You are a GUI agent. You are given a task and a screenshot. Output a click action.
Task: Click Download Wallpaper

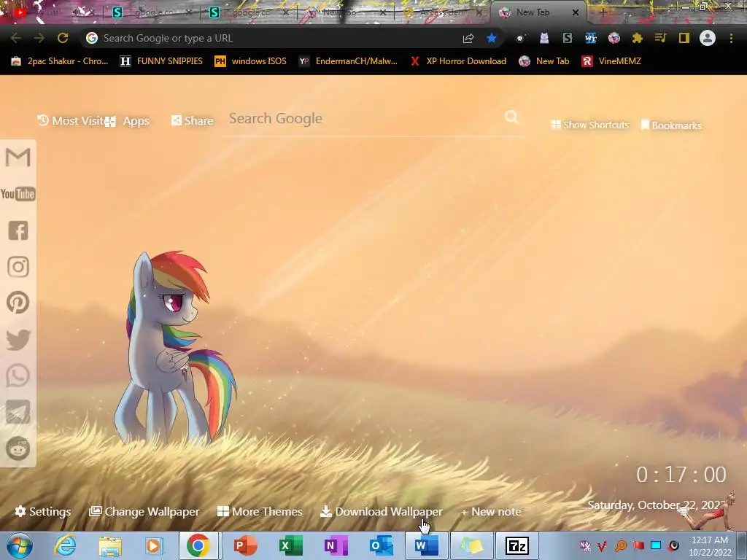381,511
